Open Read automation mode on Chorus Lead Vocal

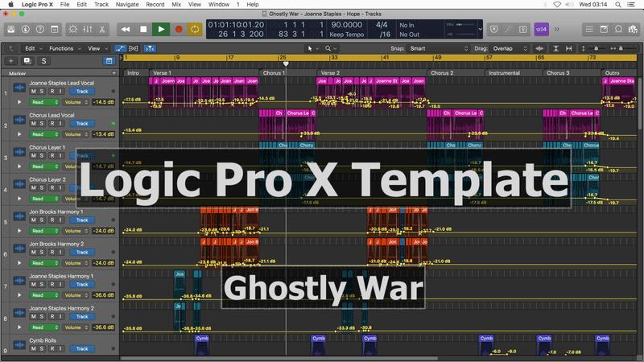pyautogui.click(x=44, y=134)
